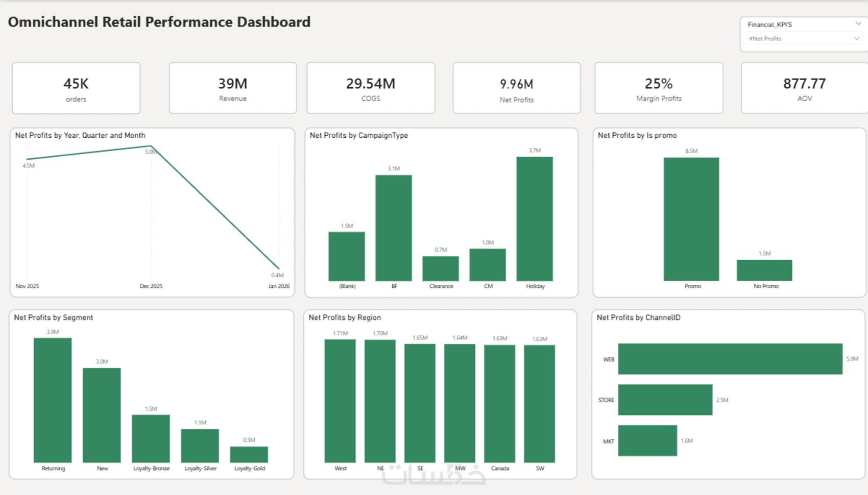This screenshot has width=868, height=495.
Task: Expand the Financial_KPI'S slicer chevron
Action: (x=858, y=24)
